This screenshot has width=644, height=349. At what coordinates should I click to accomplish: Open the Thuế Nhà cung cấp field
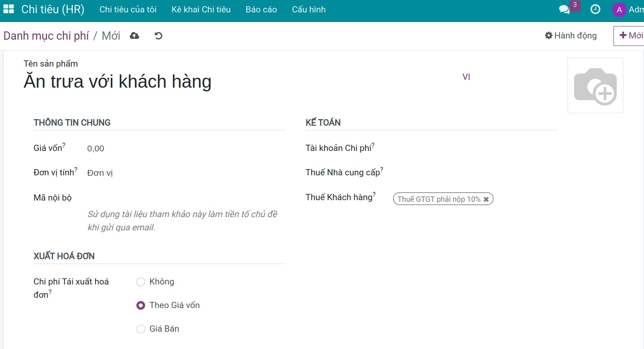[x=475, y=172]
